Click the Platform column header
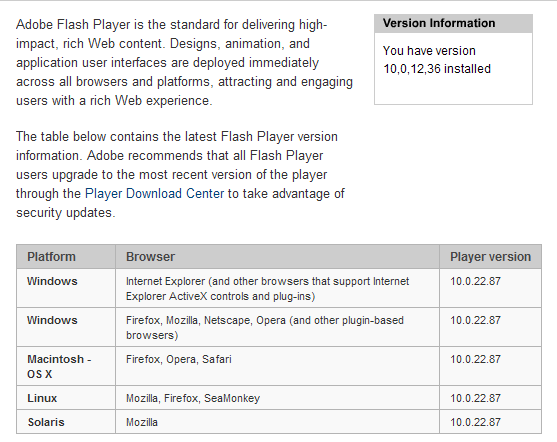Image resolution: width=557 pixels, height=442 pixels. point(66,257)
